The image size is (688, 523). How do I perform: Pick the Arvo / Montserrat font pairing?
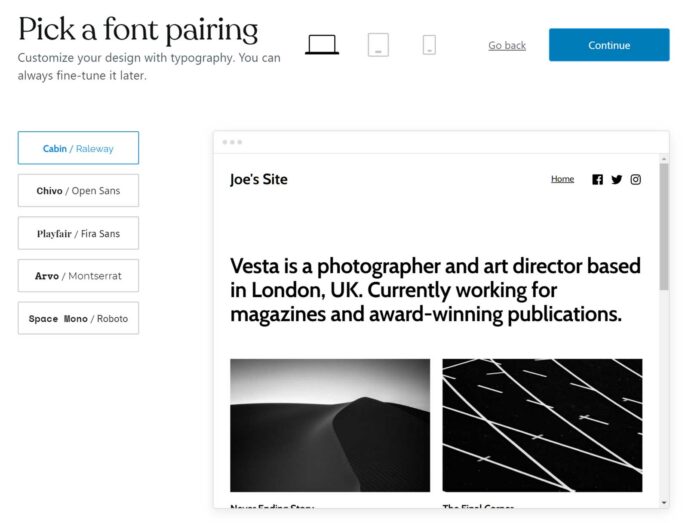click(78, 276)
